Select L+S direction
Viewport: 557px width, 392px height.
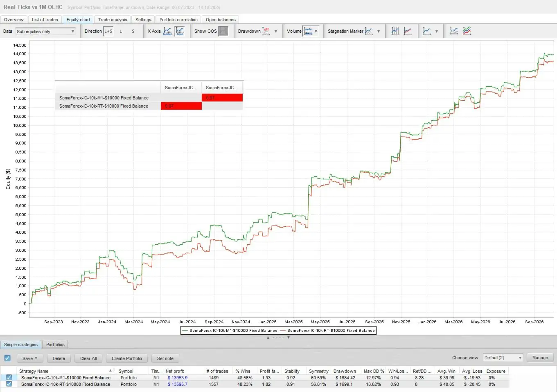click(x=108, y=31)
